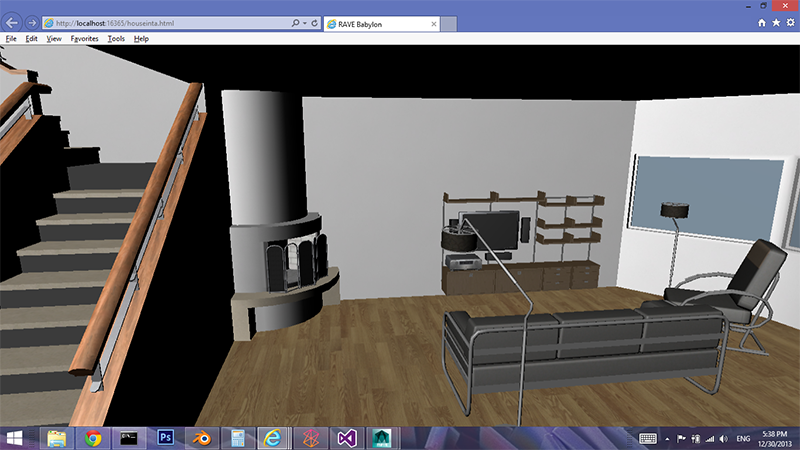Open the File menu
The image size is (800, 450).
(x=11, y=39)
